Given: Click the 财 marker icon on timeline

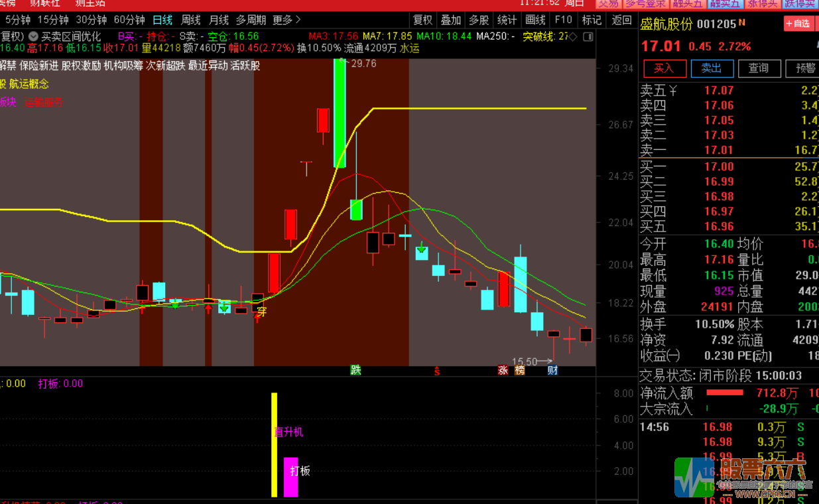Looking at the screenshot, I should tap(552, 370).
